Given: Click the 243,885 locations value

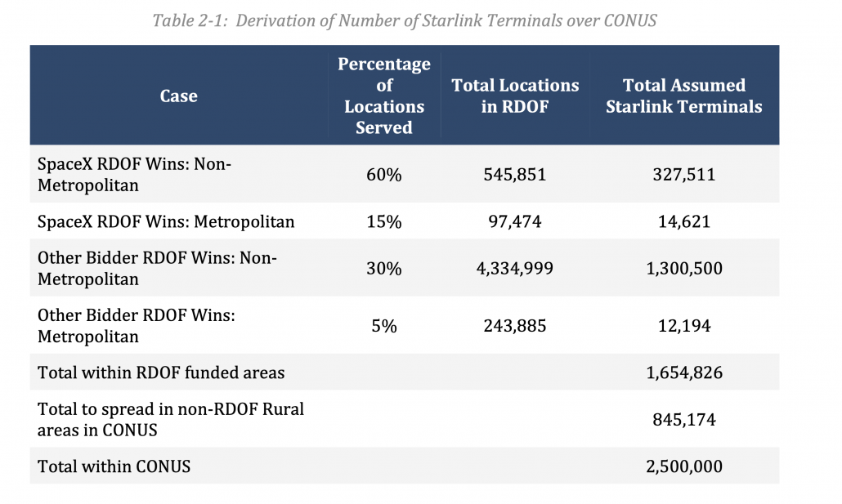Looking at the screenshot, I should point(515,325).
